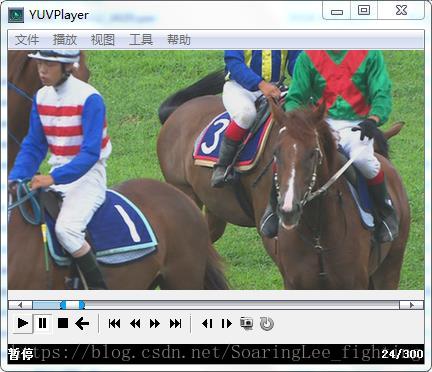Jump to the first frame
Image resolution: width=432 pixels, height=372 pixels.
(x=114, y=323)
